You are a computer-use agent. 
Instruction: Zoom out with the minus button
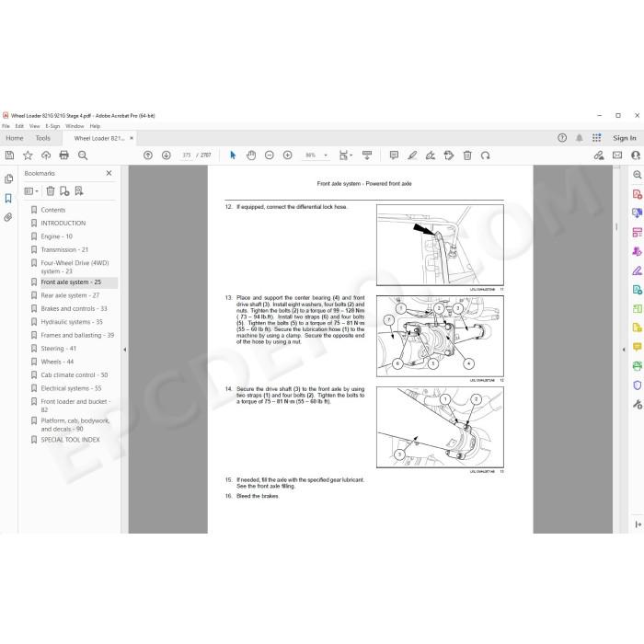coord(269,155)
